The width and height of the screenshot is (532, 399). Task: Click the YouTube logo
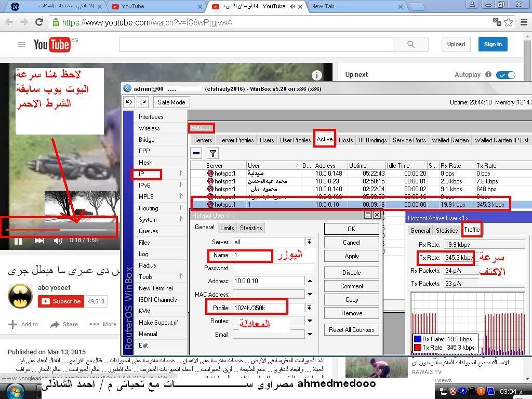click(x=52, y=45)
